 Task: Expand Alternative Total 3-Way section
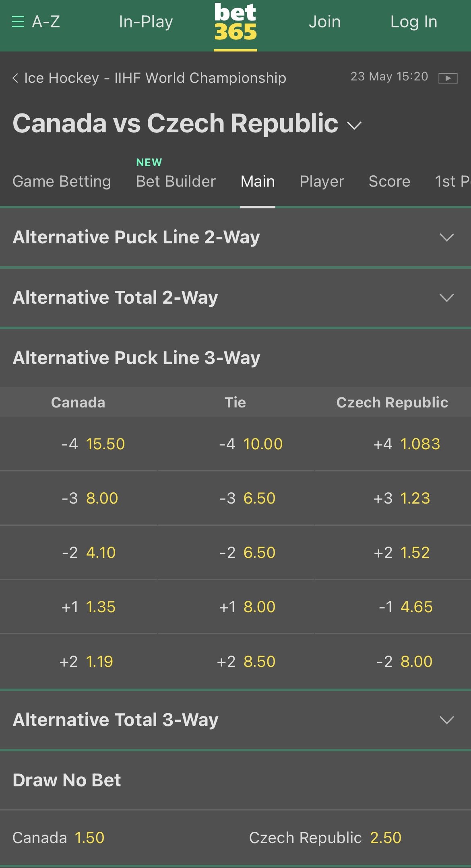tap(235, 720)
